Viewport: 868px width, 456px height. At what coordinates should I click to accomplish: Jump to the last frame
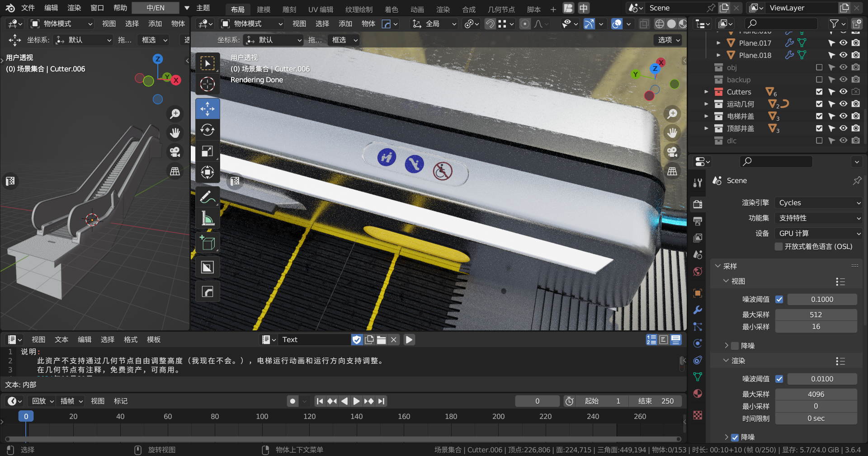[382, 401]
